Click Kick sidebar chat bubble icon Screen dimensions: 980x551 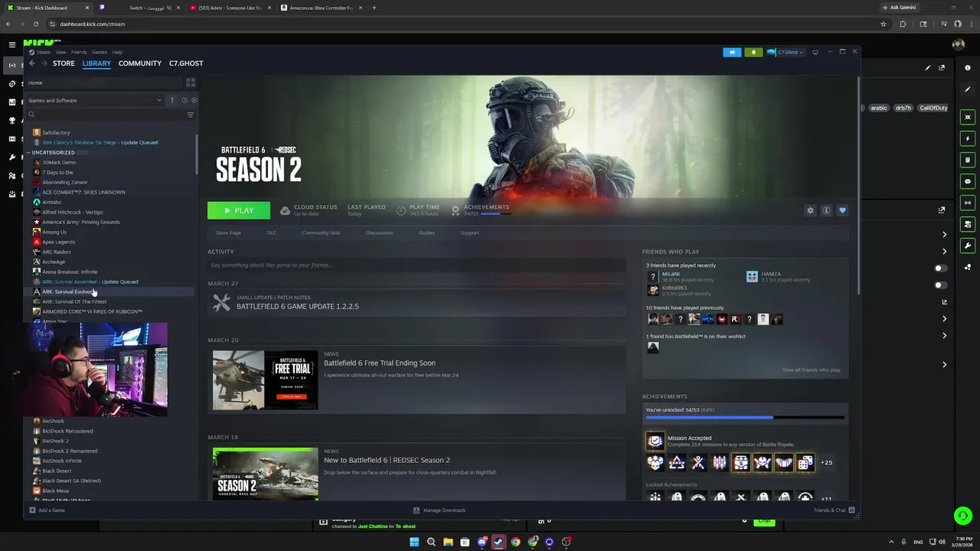tap(968, 181)
